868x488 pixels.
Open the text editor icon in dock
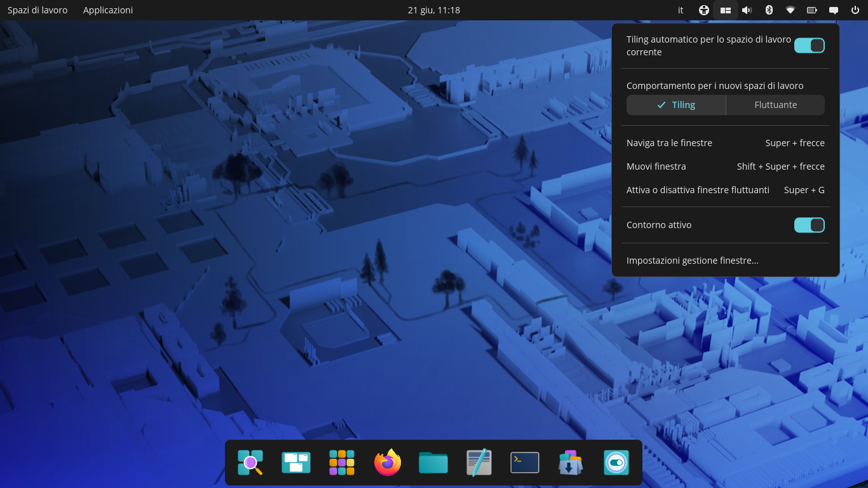479,463
